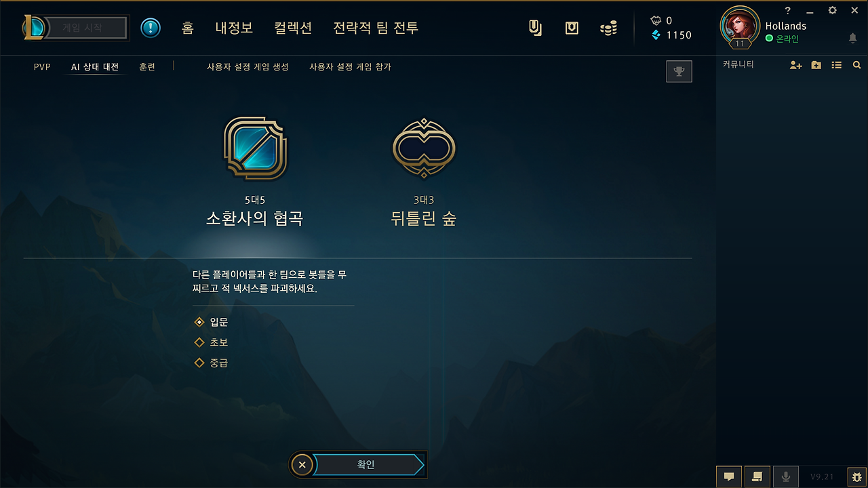Open the clash banner icon in top bar
The height and width of the screenshot is (488, 868).
[535, 28]
